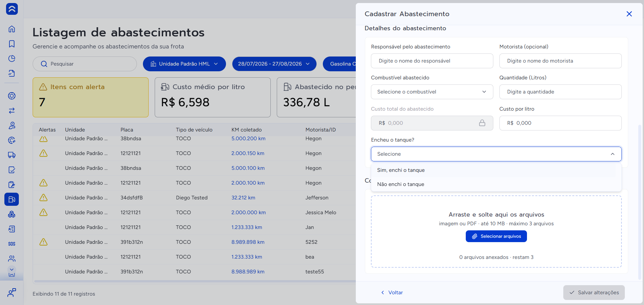Collapse the Encheu o tanque dropdown
This screenshot has width=644, height=305.
pos(496,154)
